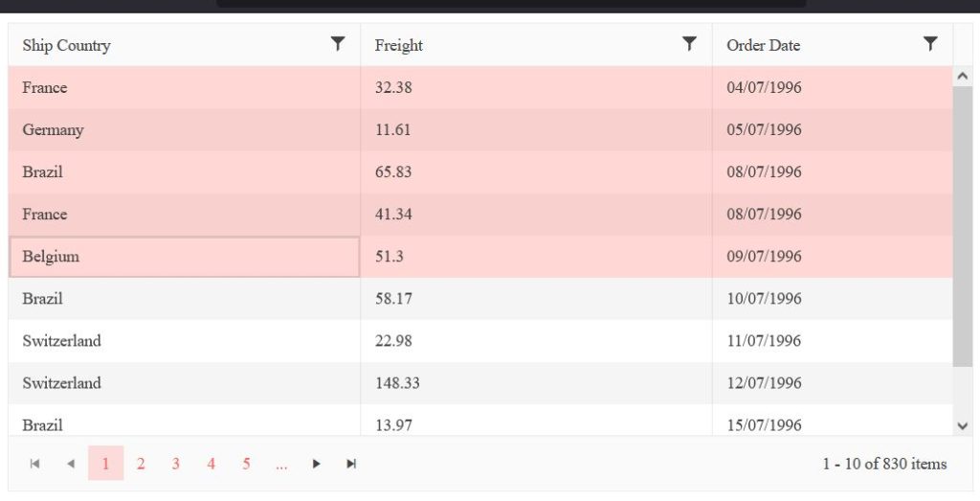980x501 pixels.
Task: Navigate to page 5
Action: [x=246, y=464]
